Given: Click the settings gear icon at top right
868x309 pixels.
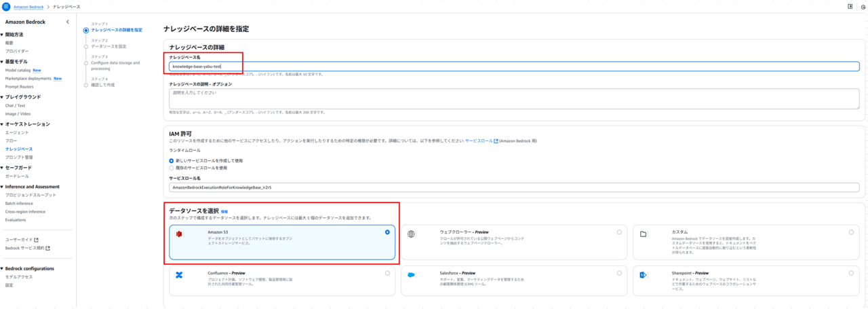Looking at the screenshot, I should click(x=863, y=7).
